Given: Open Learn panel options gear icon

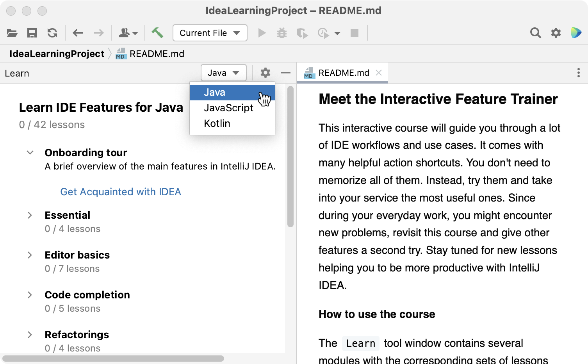Looking at the screenshot, I should pos(265,73).
